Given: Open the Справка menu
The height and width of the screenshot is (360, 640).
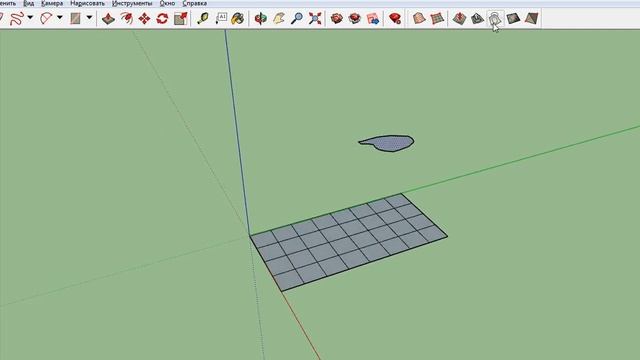Looking at the screenshot, I should [195, 3].
